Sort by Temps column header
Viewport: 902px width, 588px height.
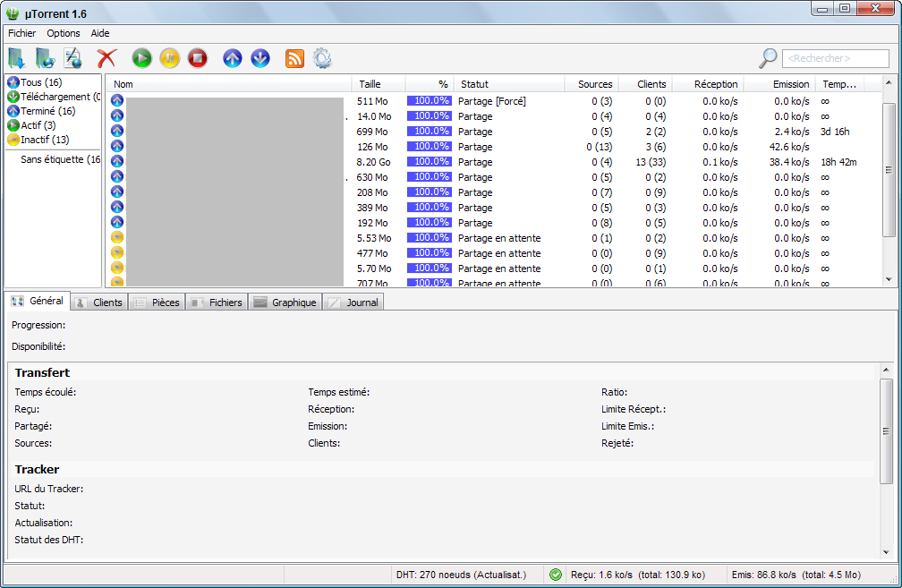coord(839,84)
